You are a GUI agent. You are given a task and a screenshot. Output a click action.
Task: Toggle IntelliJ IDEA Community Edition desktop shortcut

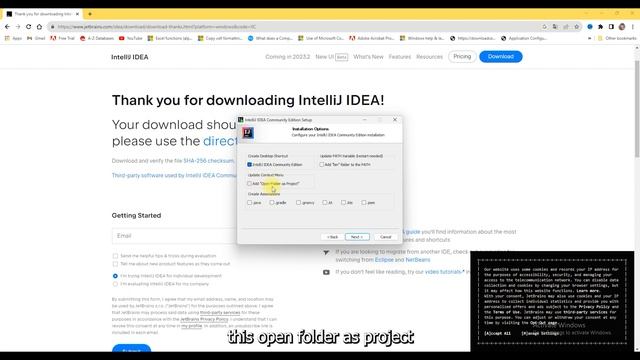pos(249,164)
